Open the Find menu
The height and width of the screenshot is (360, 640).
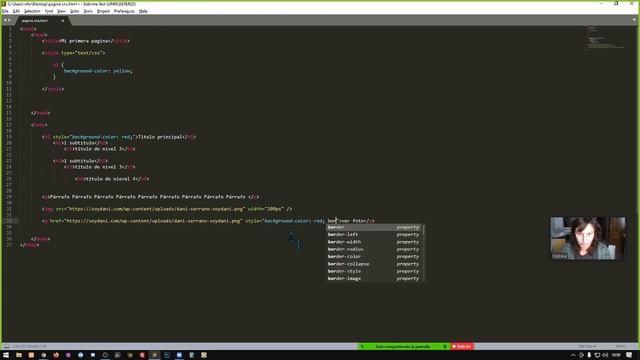49,11
